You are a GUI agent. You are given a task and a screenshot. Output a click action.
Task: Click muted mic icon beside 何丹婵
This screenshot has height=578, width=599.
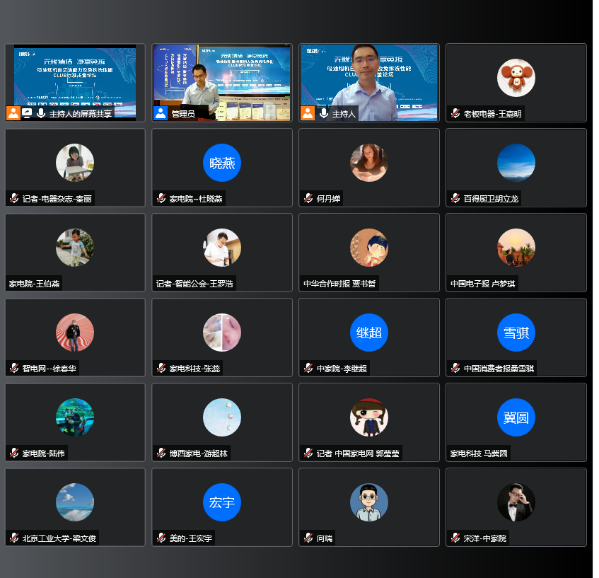(x=308, y=198)
